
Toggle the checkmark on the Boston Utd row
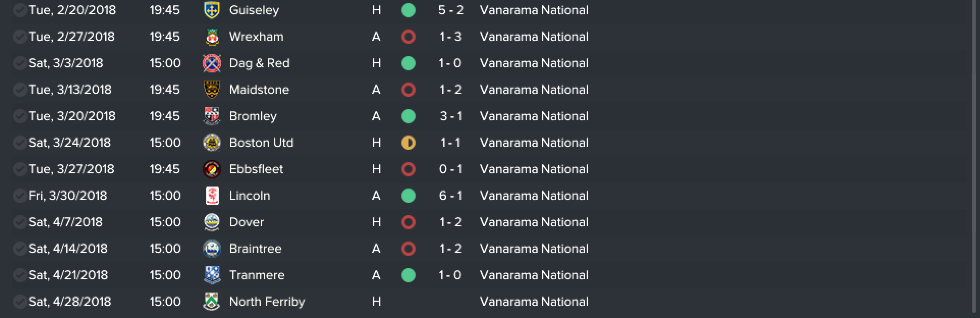click(x=20, y=143)
